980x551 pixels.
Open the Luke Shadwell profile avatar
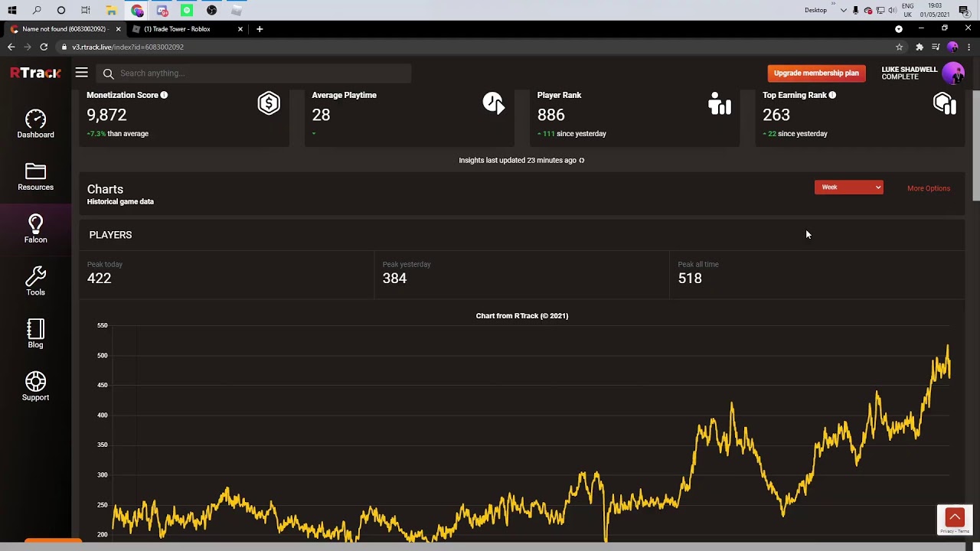click(953, 73)
